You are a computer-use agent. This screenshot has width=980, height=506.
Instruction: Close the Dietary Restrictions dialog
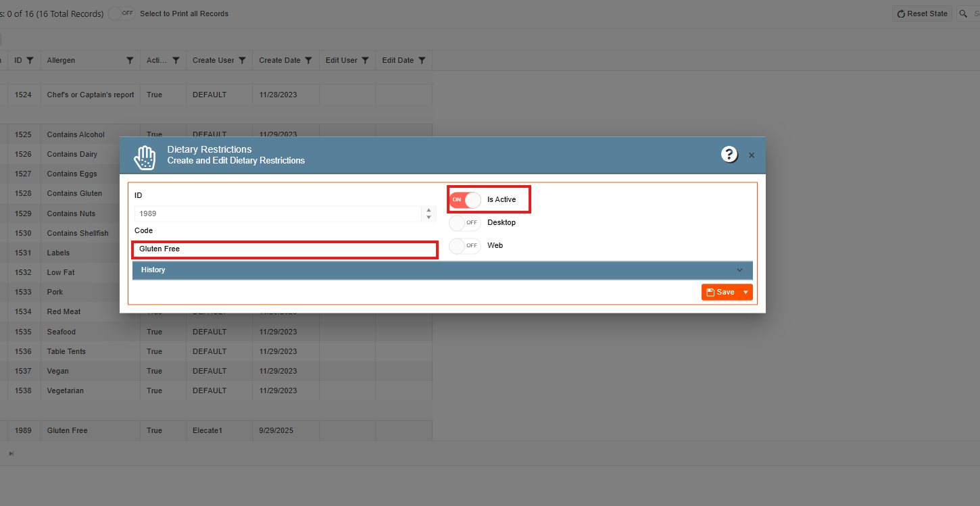[x=752, y=155]
